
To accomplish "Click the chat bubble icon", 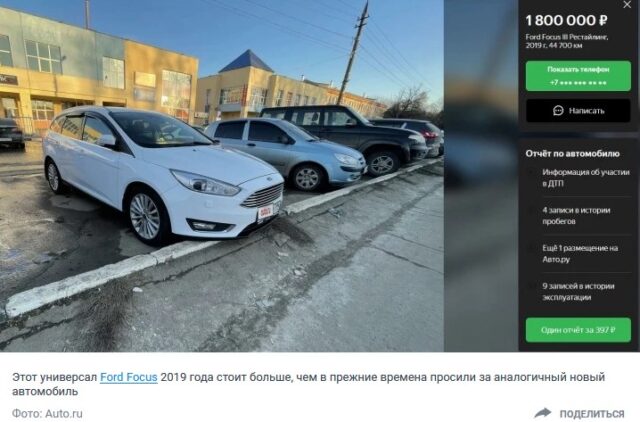I will coord(558,111).
